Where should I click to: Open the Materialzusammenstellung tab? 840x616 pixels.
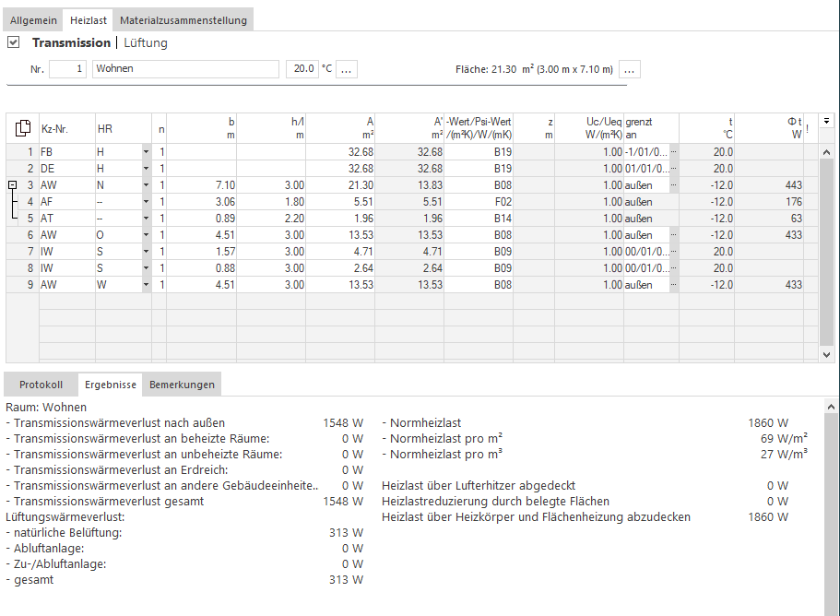click(x=183, y=20)
